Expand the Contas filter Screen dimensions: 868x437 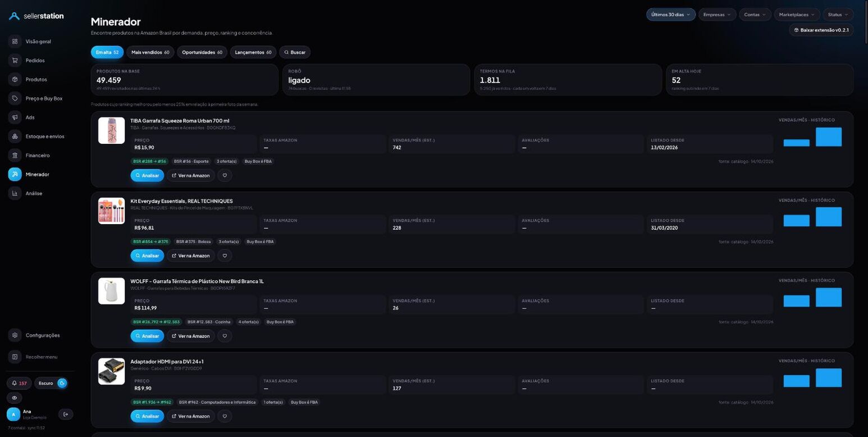(755, 15)
